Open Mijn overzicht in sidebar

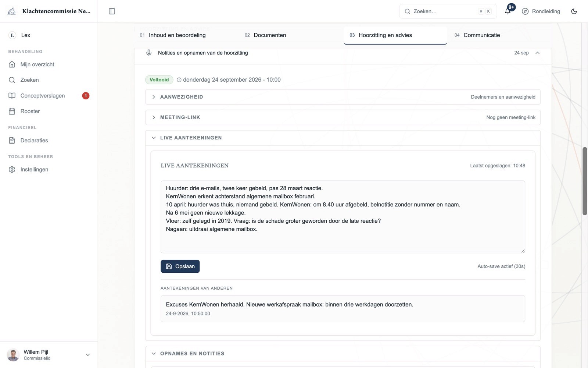pos(49,64)
